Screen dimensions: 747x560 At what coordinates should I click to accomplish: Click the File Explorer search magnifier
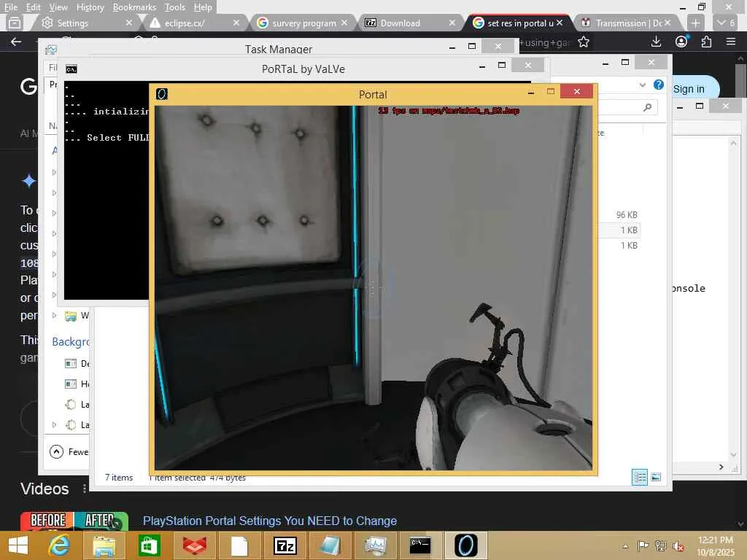(x=647, y=108)
